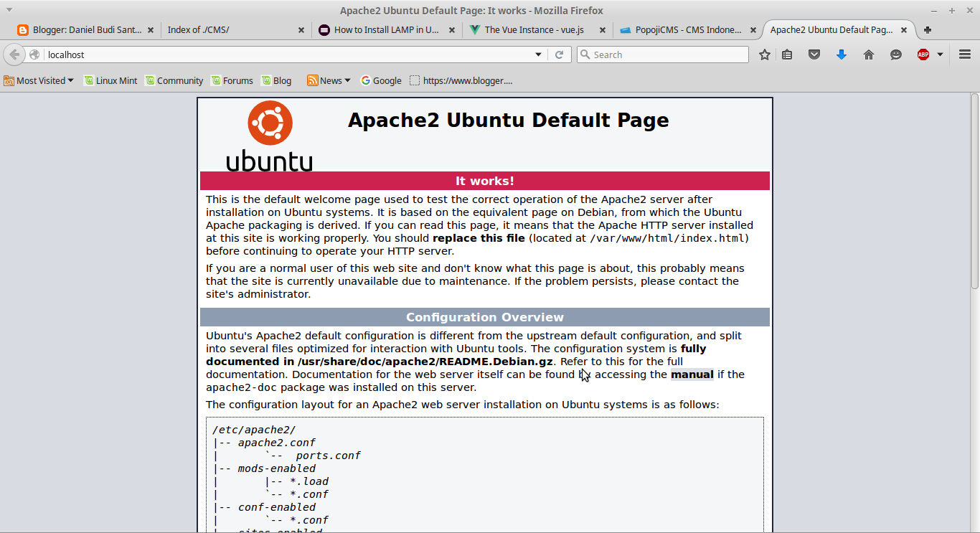Click the conf-enabled line
The width and height of the screenshot is (980, 533).
tap(277, 507)
